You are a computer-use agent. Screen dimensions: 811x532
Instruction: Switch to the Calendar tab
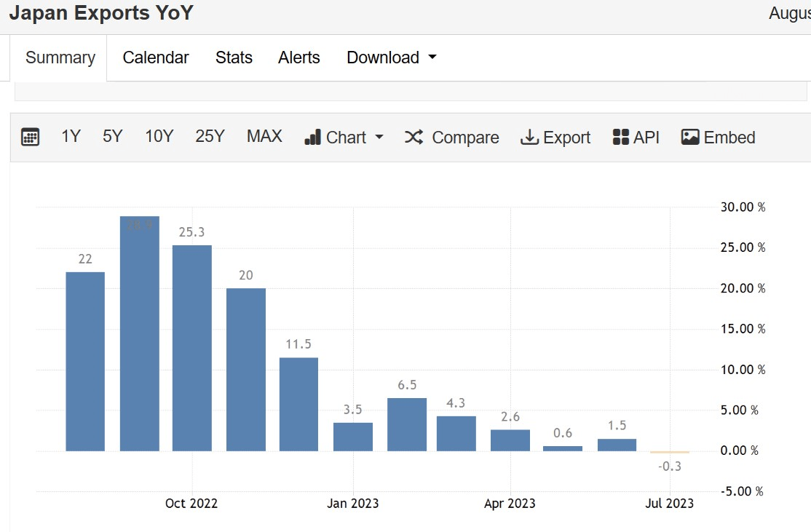(x=155, y=57)
